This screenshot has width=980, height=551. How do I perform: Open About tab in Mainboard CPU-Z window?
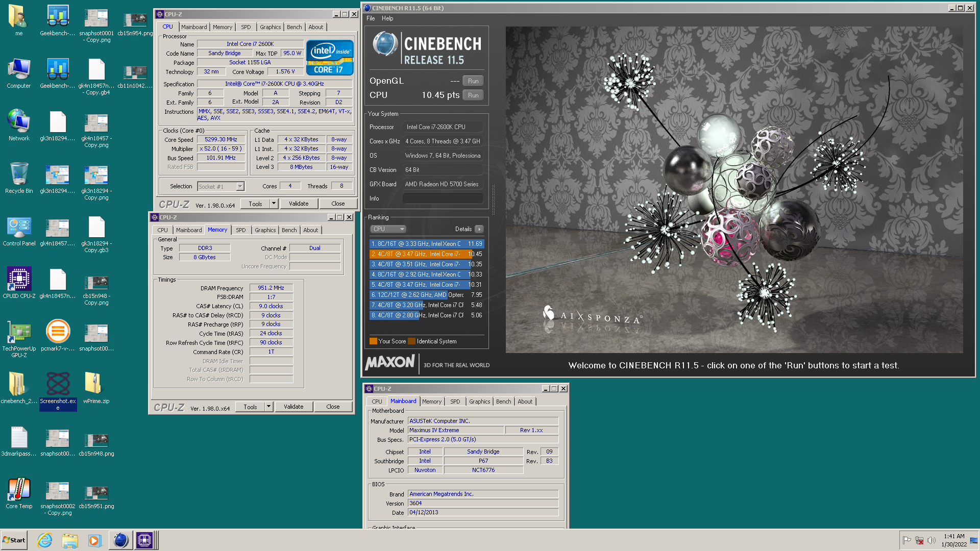[525, 402]
